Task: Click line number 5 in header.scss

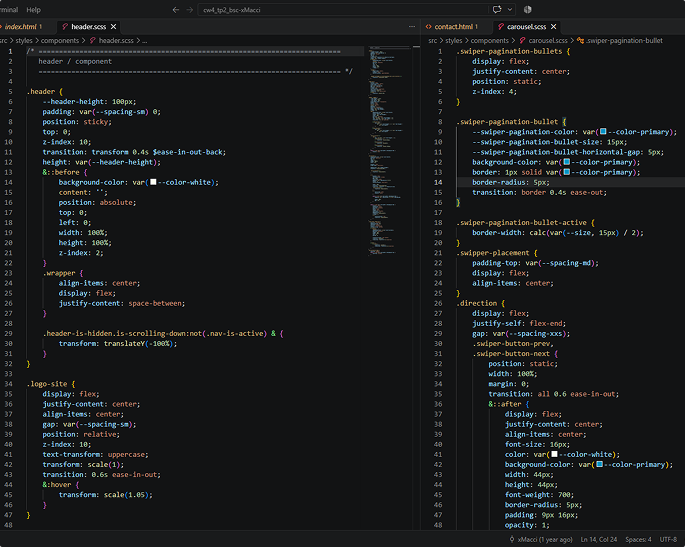Action: click(10, 92)
